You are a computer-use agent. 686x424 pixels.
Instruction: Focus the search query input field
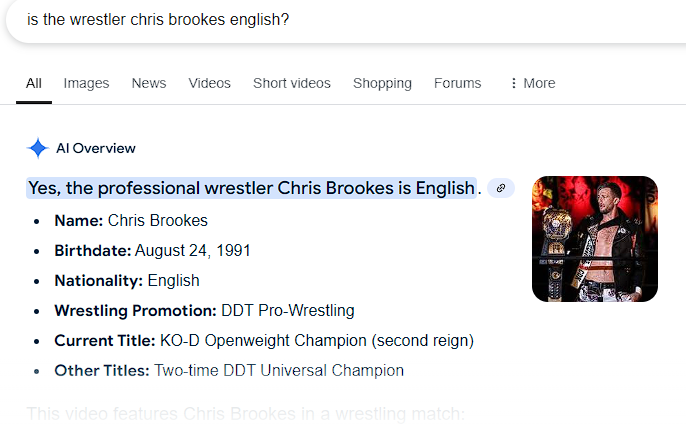300,20
